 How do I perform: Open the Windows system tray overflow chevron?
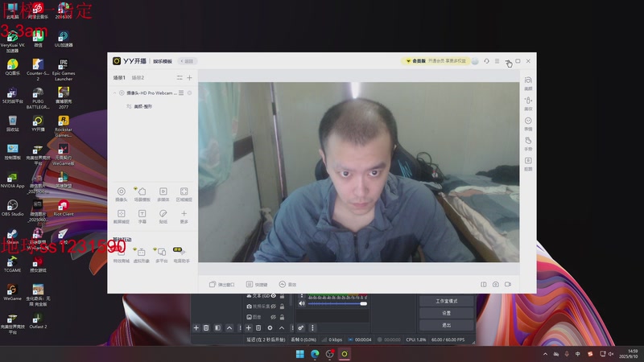pyautogui.click(x=545, y=354)
